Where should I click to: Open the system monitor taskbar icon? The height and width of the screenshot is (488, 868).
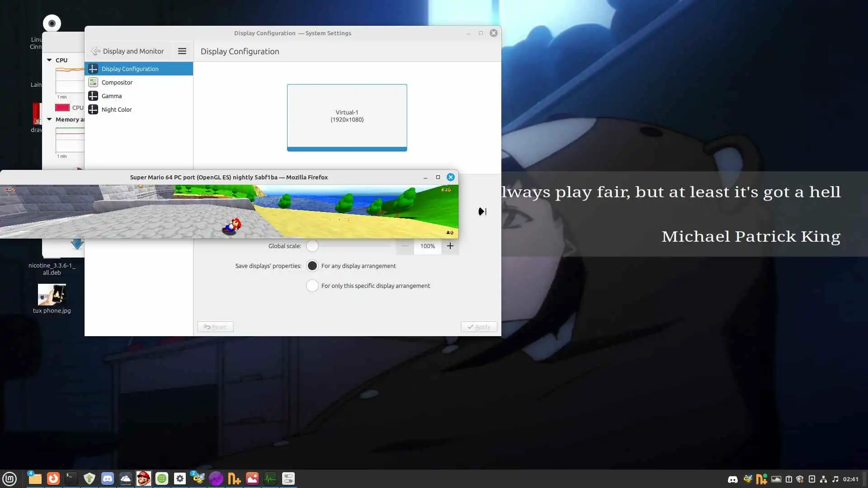pyautogui.click(x=270, y=479)
